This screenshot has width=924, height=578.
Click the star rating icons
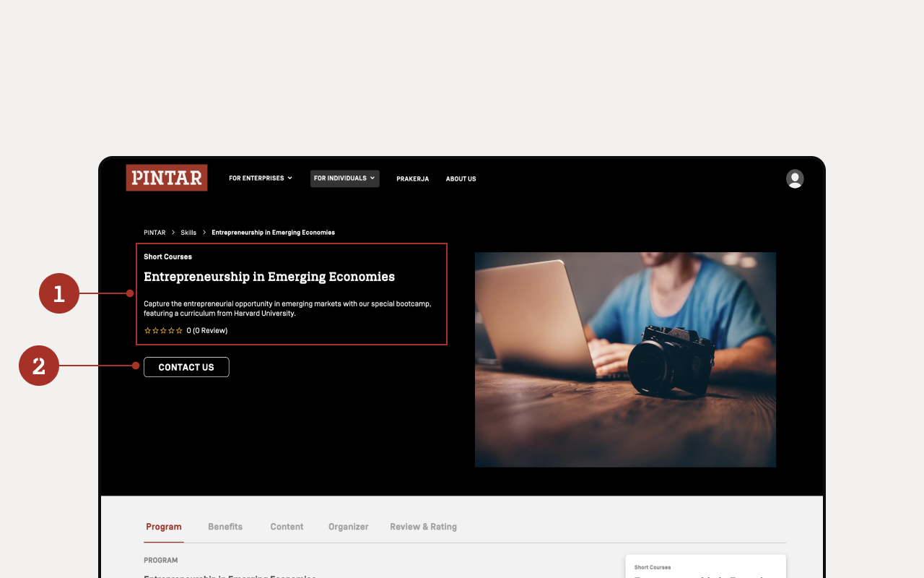pyautogui.click(x=163, y=331)
